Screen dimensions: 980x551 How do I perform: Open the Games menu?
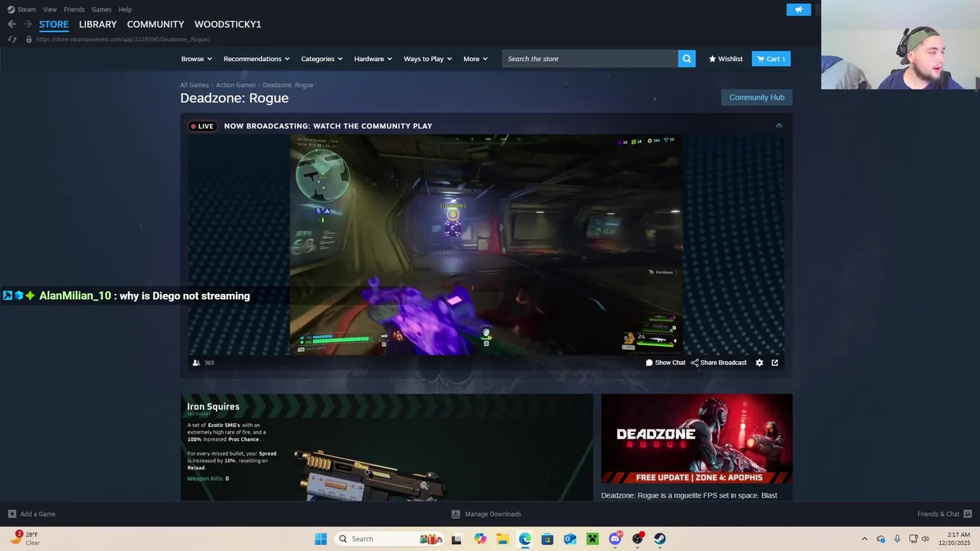click(x=101, y=9)
